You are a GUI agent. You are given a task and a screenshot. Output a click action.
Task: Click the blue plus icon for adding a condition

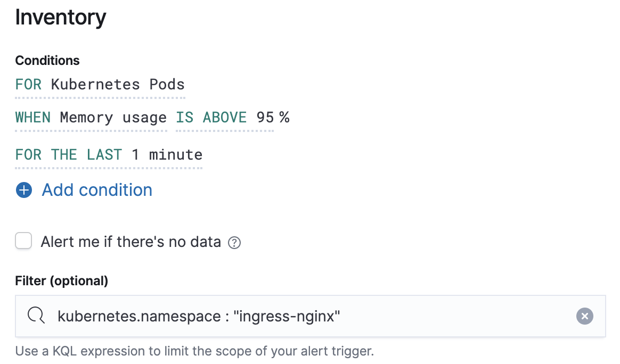[x=24, y=190]
